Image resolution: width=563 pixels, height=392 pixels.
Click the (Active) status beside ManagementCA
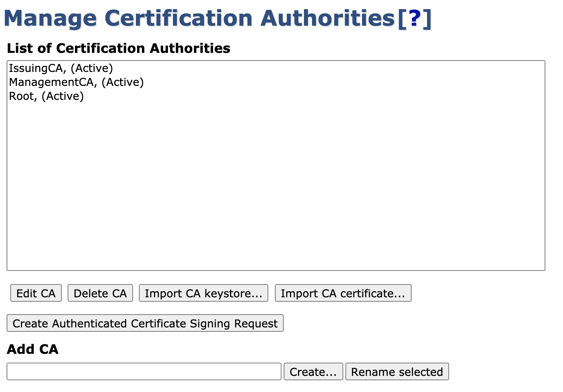pos(123,82)
